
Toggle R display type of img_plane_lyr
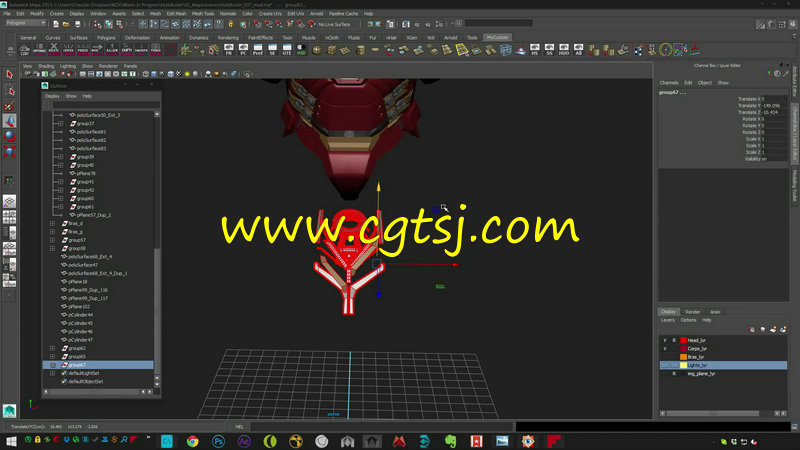pos(674,373)
